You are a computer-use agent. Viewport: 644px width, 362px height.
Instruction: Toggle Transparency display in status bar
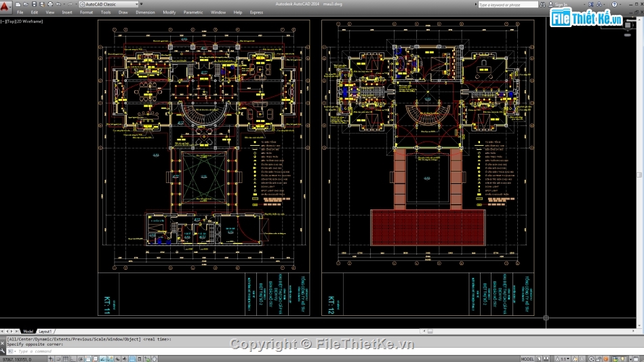pyautogui.click(x=132, y=359)
